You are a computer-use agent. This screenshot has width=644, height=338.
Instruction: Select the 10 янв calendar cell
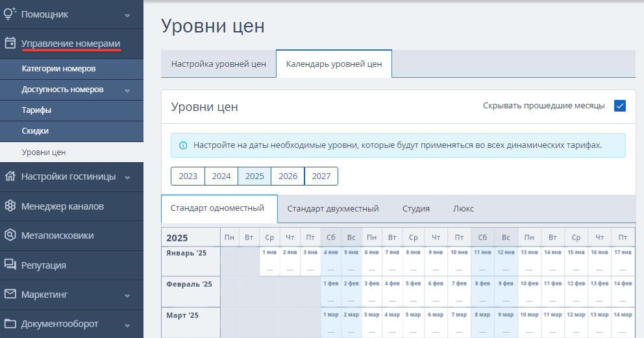pos(459,261)
